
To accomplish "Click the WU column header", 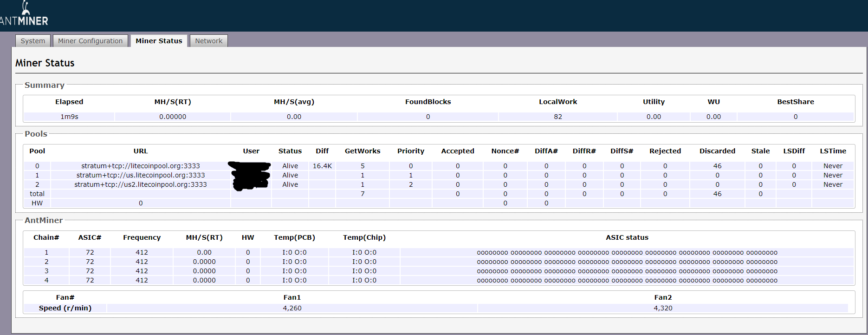I will (x=713, y=102).
